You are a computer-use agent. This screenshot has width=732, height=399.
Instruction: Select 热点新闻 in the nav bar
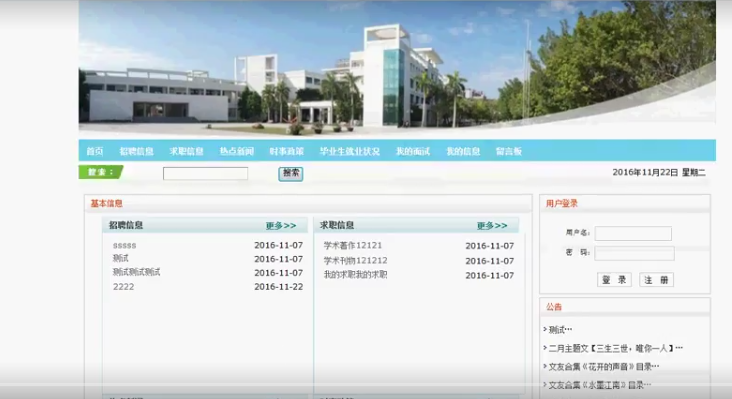point(237,151)
